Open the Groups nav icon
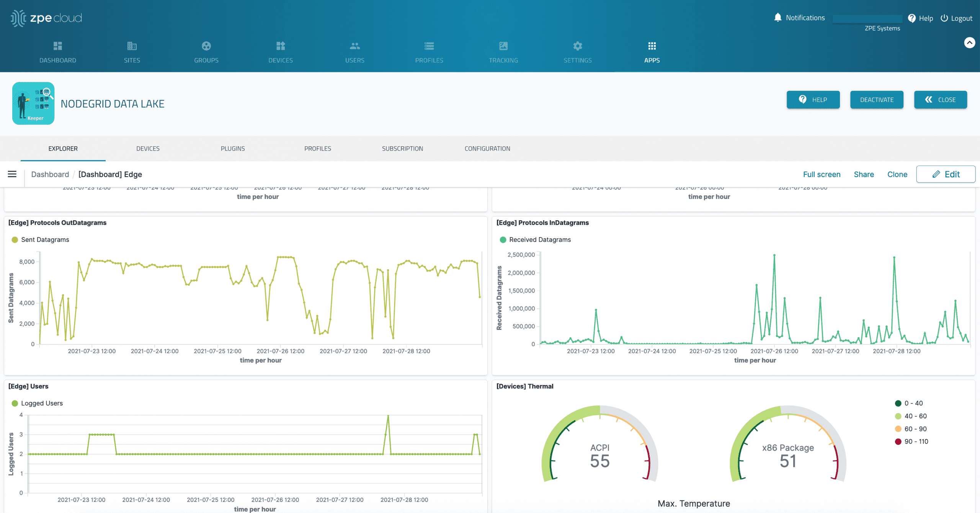 click(206, 46)
